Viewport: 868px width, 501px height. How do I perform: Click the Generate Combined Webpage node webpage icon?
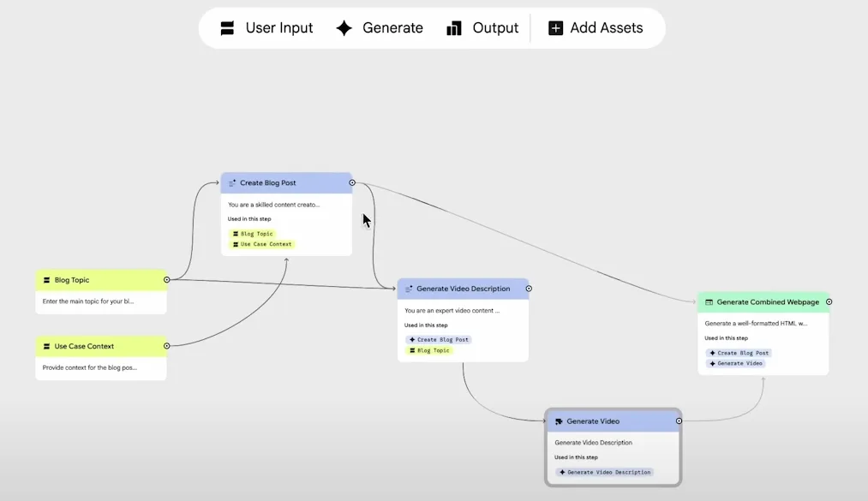click(709, 302)
